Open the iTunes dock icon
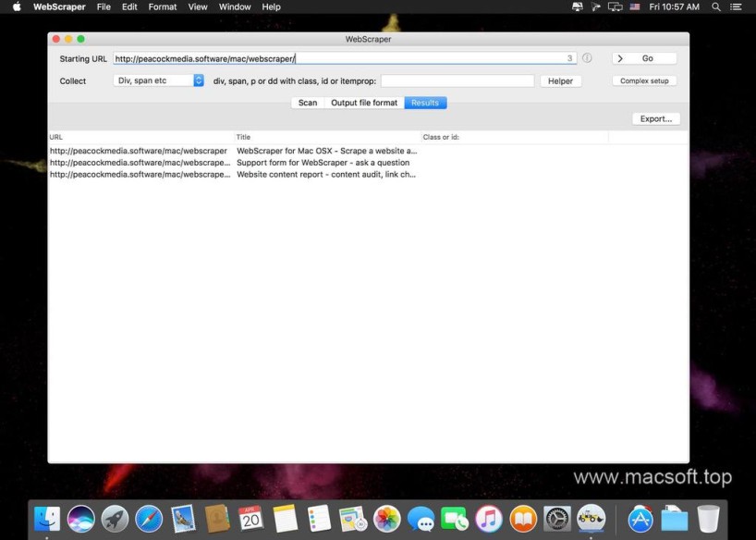The image size is (756, 540). (x=489, y=519)
